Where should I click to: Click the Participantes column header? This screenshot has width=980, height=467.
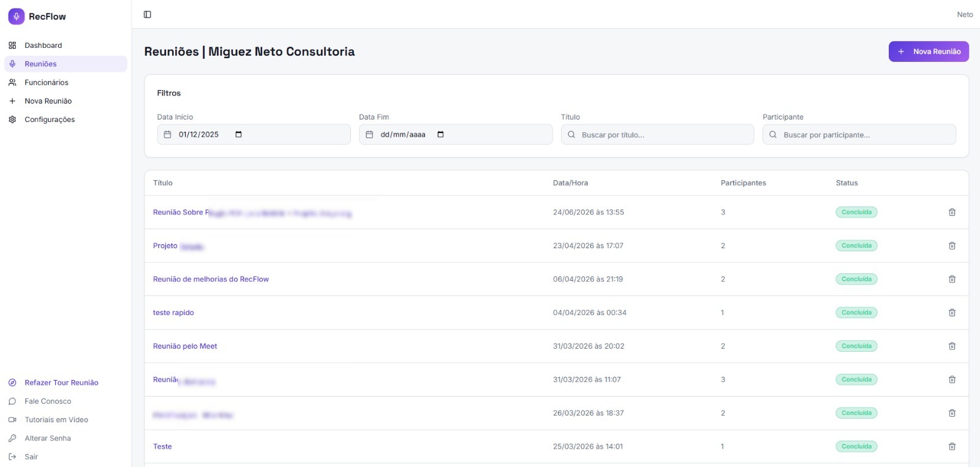(743, 183)
